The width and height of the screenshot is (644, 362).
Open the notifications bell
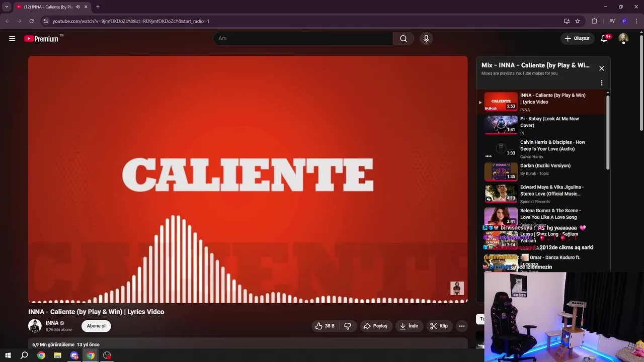point(605,39)
